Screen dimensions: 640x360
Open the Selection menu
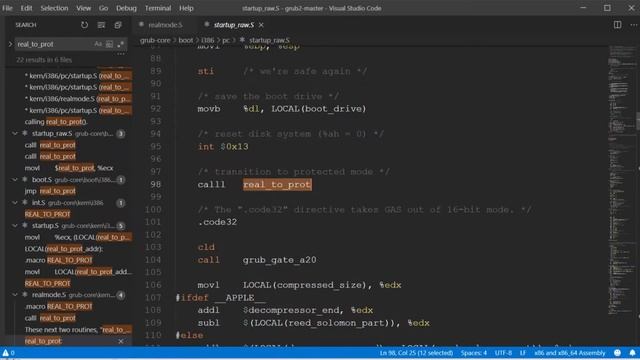(x=54, y=8)
